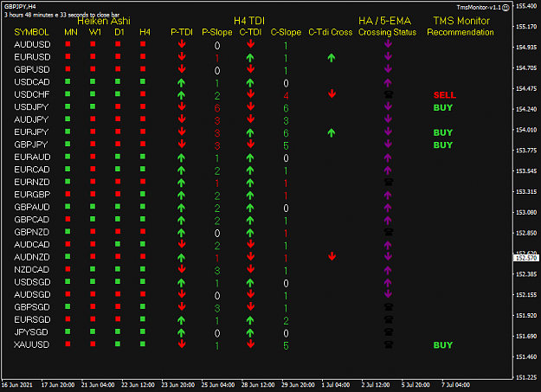
Task: Click the XAUUSD C-Slope value 5
Action: (286, 346)
